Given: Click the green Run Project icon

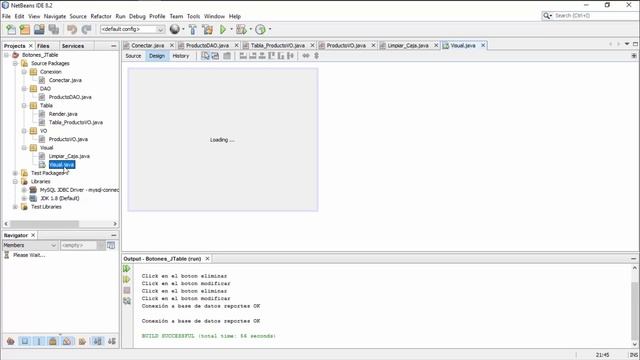Looking at the screenshot, I should (x=223, y=29).
